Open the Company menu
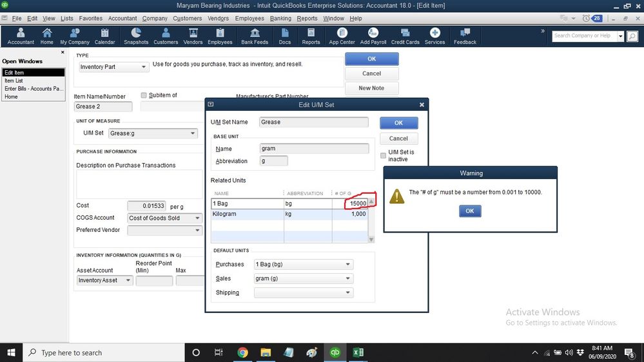 [x=155, y=19]
